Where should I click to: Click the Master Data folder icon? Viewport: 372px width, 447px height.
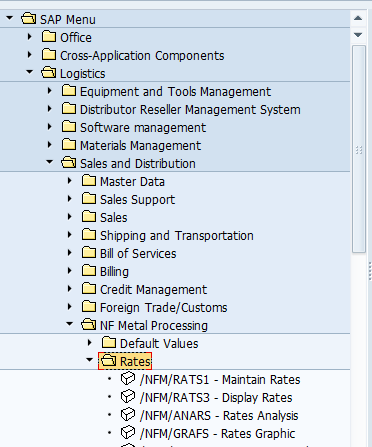89,181
